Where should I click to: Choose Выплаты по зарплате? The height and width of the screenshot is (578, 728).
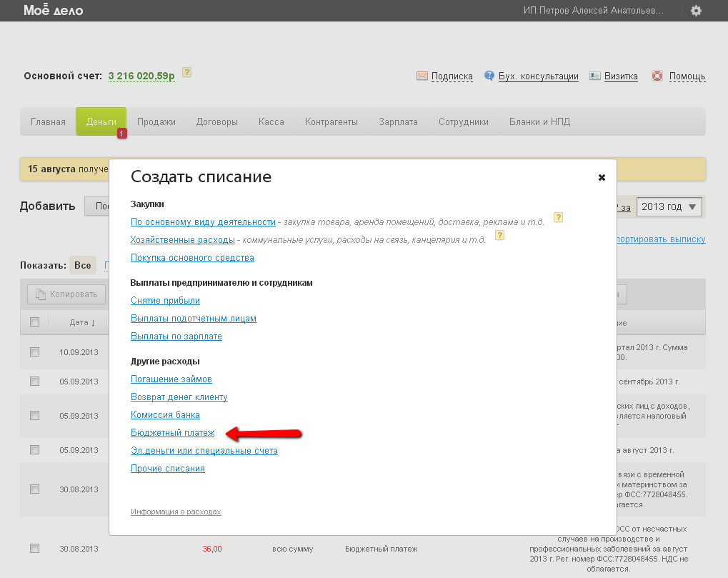tap(176, 336)
